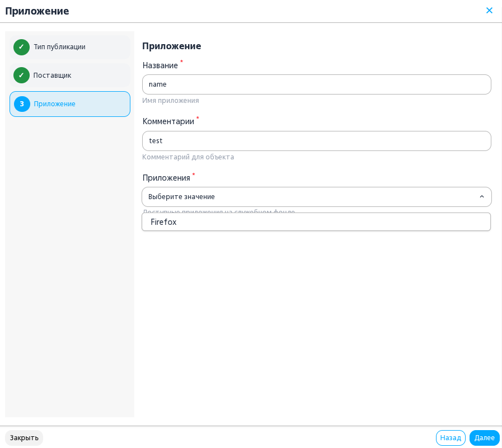Click the Имя приложения hint text
502x448 pixels.
pos(171,101)
